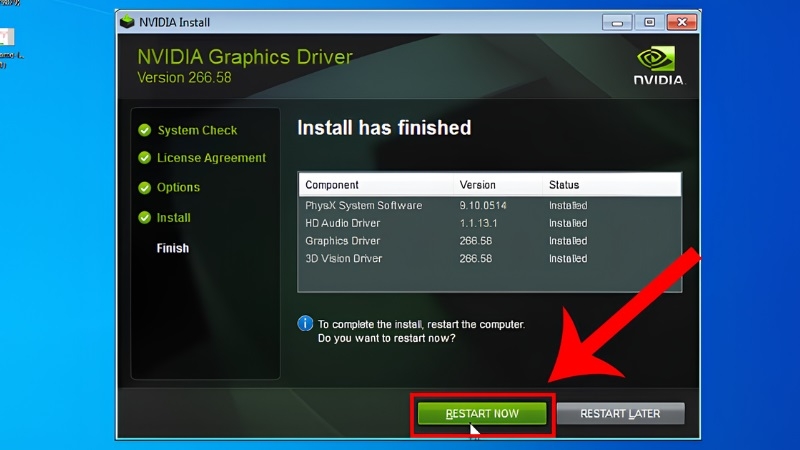This screenshot has height=450, width=800.
Task: Select the HD Audio Driver row
Action: [x=489, y=223]
